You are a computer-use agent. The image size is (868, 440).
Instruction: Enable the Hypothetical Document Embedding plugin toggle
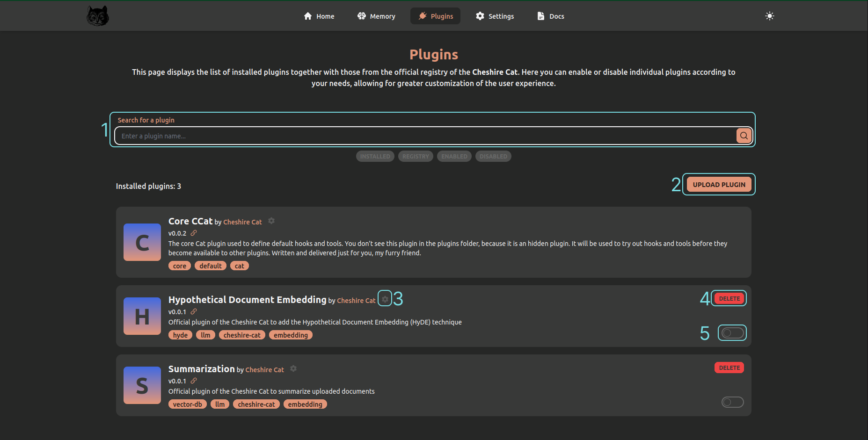coord(732,333)
